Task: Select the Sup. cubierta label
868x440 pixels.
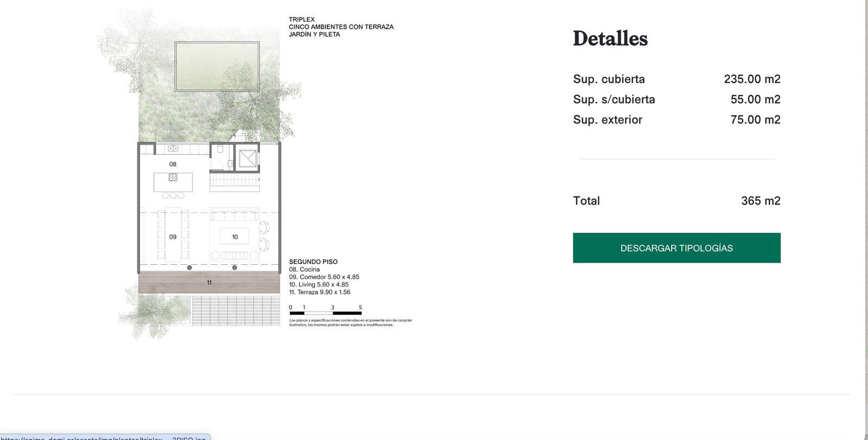Action: point(609,79)
